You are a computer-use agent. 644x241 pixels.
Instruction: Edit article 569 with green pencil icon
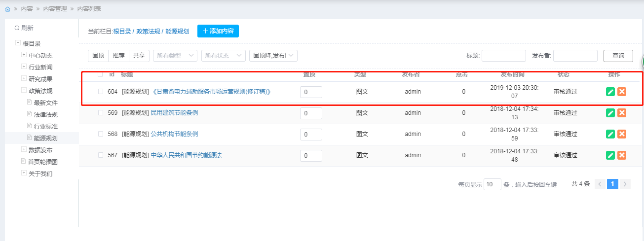tap(610, 113)
